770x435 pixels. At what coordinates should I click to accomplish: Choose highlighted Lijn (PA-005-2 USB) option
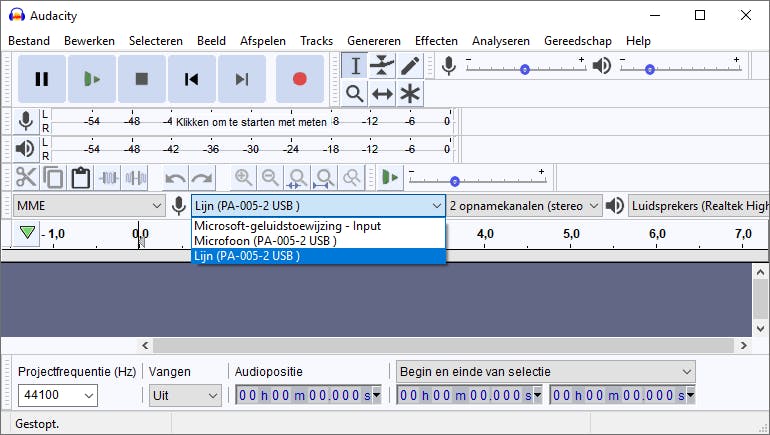tap(318, 256)
